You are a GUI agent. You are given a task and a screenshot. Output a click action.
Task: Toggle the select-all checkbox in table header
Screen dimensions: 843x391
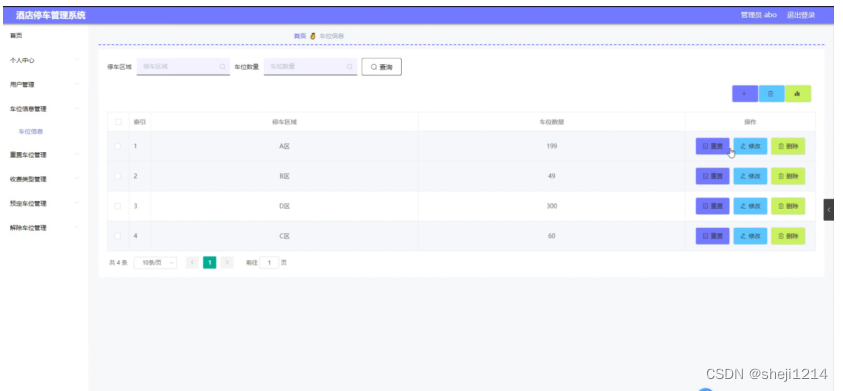pos(118,122)
